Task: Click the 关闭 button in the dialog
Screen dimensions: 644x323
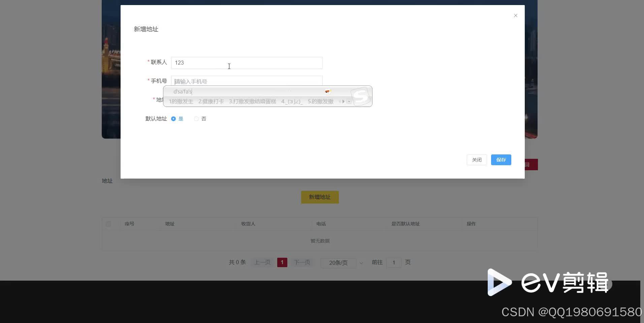Action: coord(477,160)
